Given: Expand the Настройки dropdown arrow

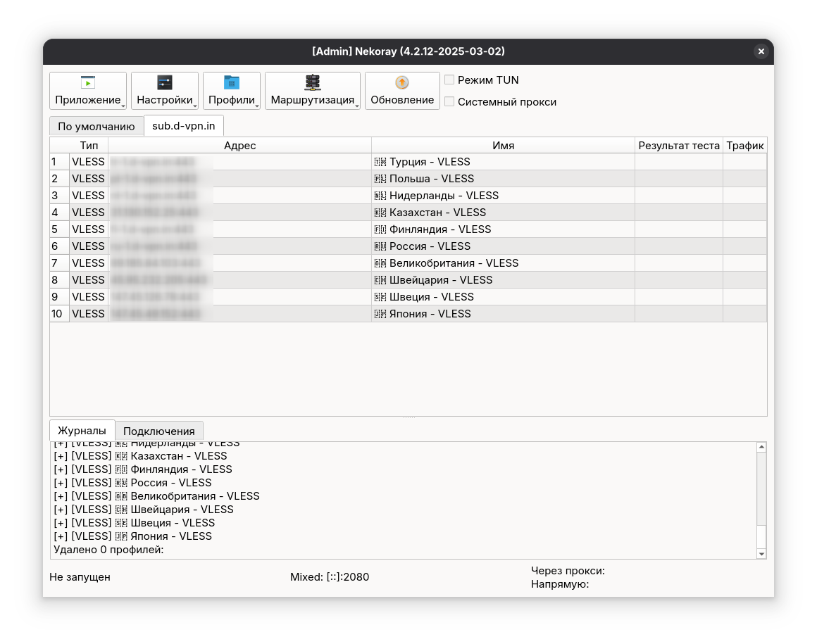Looking at the screenshot, I should [x=195, y=106].
